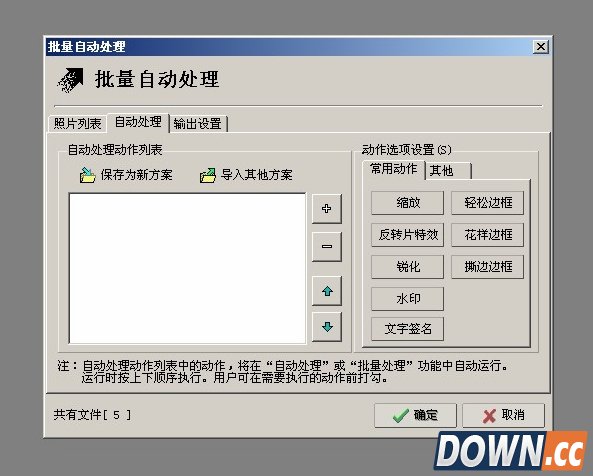The width and height of the screenshot is (593, 476).
Task: Click the 水印 watermark button
Action: click(407, 299)
